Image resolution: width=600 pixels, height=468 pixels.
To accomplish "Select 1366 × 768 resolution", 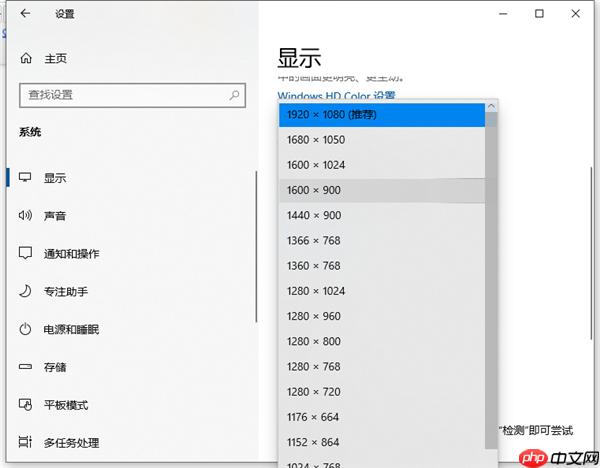I will click(x=382, y=241).
